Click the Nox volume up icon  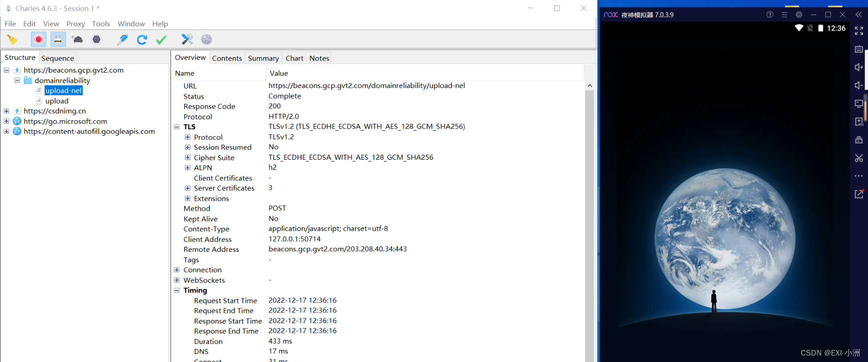pyautogui.click(x=858, y=67)
